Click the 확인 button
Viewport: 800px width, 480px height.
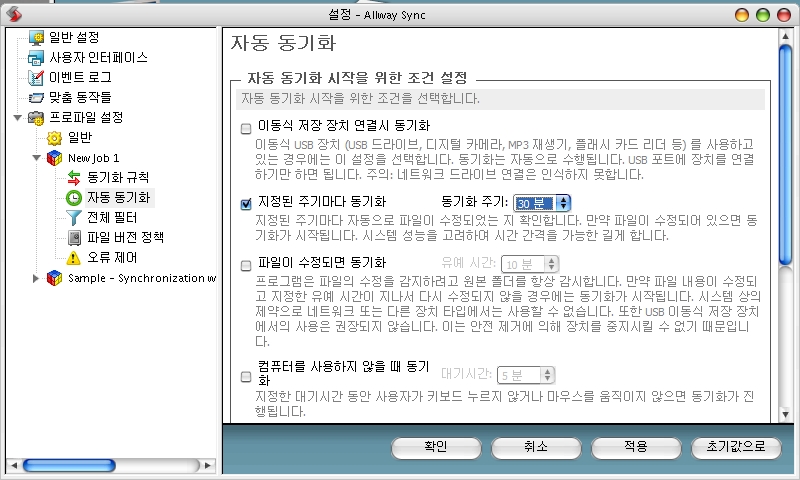click(436, 447)
